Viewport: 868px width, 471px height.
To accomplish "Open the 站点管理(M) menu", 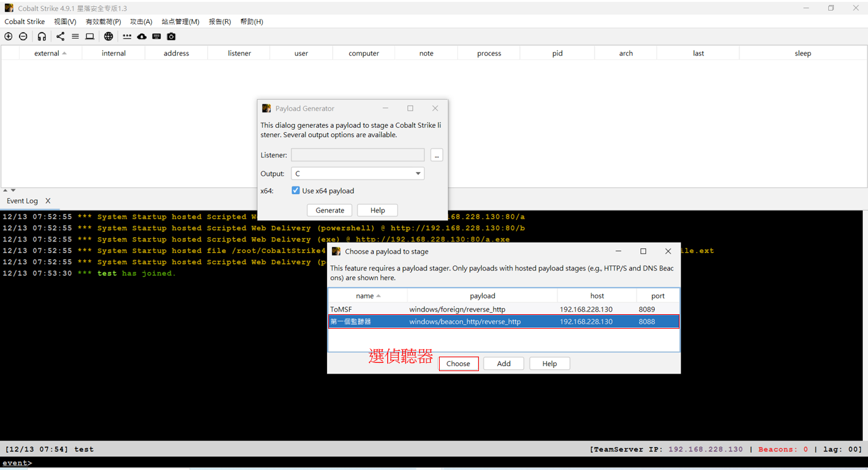I will (x=180, y=21).
